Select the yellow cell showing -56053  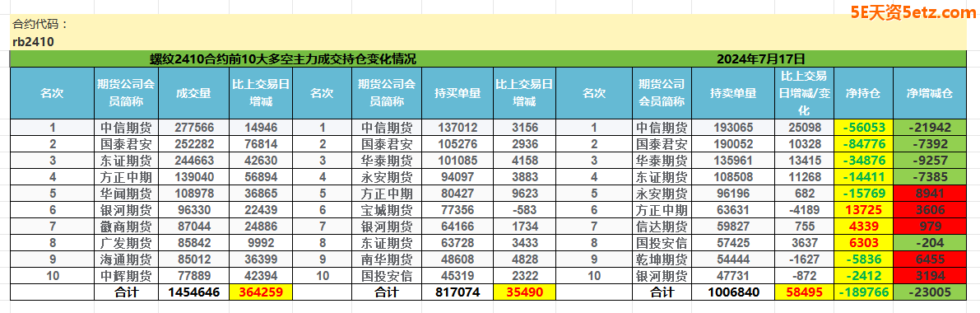864,128
